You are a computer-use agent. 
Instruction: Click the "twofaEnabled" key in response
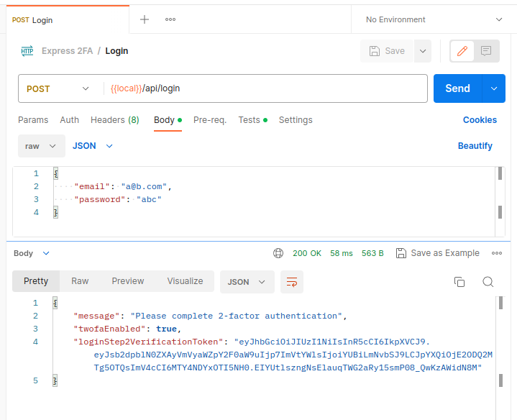pyautogui.click(x=109, y=329)
